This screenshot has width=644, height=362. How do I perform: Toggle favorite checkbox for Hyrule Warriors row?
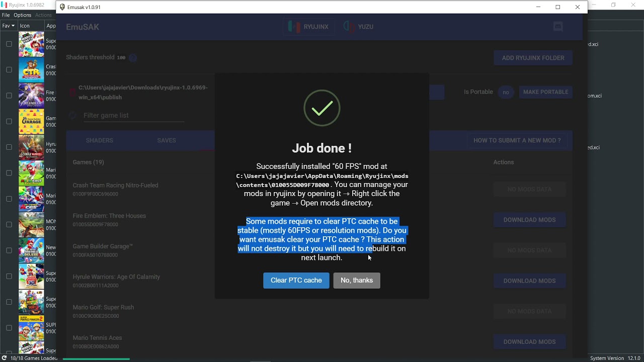9,147
